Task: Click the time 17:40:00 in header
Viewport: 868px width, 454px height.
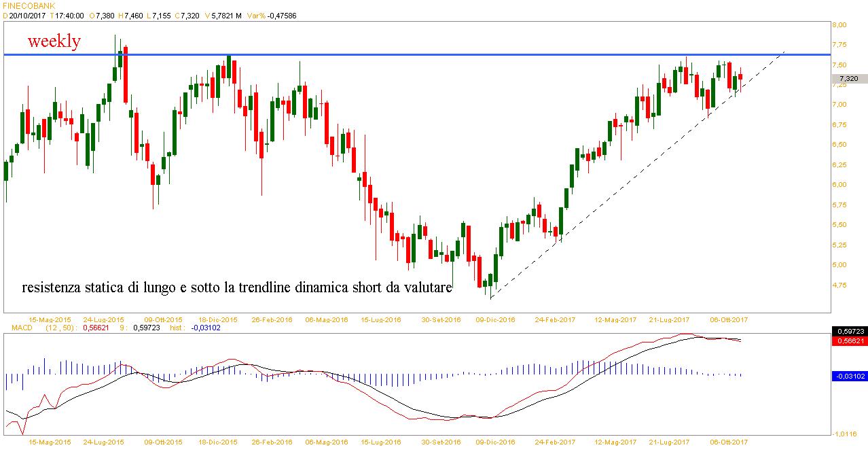Action: pos(70,15)
